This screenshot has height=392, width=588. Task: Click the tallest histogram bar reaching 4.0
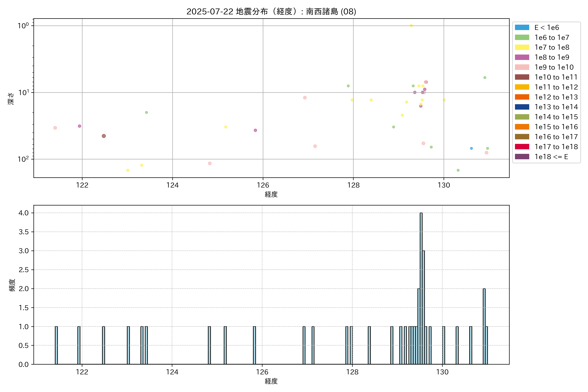pos(421,287)
